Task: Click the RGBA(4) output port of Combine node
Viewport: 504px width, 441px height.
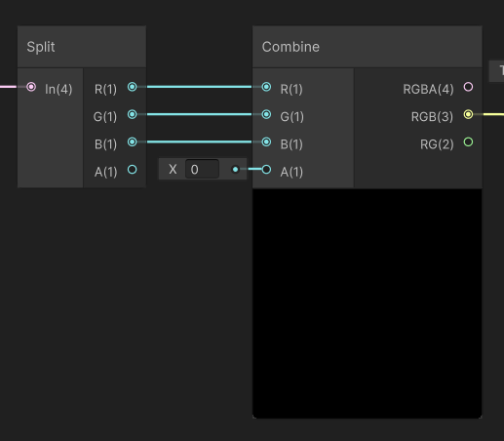Action: coord(468,87)
